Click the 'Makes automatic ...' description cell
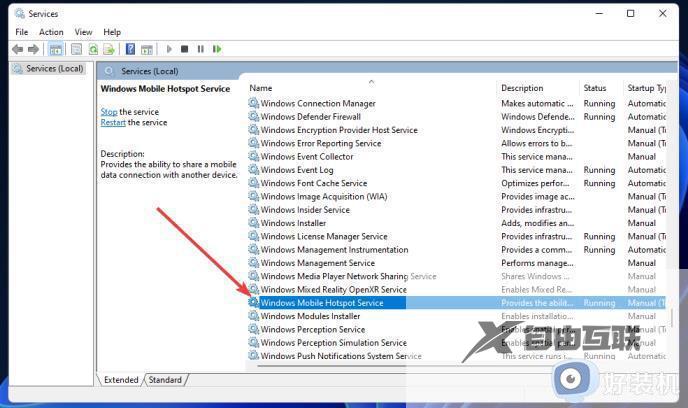This screenshot has width=688, height=408. tap(537, 104)
